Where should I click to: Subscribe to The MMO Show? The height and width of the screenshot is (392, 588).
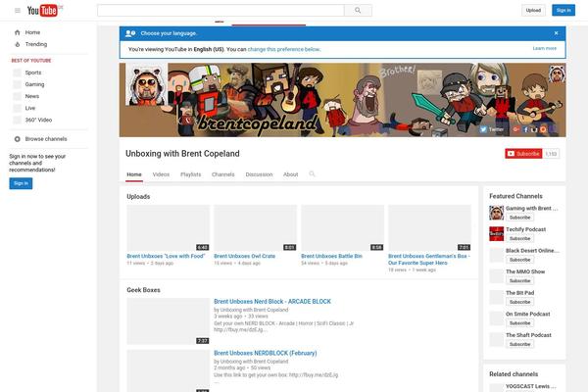pyautogui.click(x=519, y=281)
